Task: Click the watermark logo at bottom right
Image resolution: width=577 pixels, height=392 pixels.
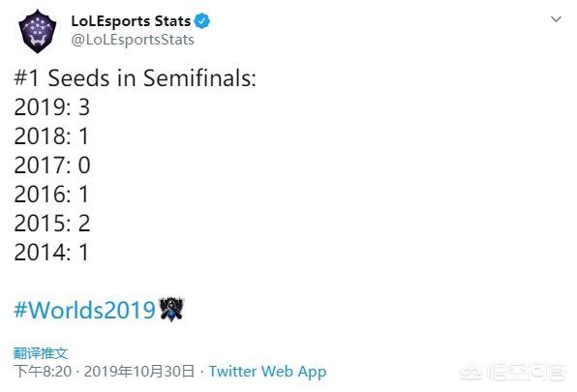Action: point(471,373)
